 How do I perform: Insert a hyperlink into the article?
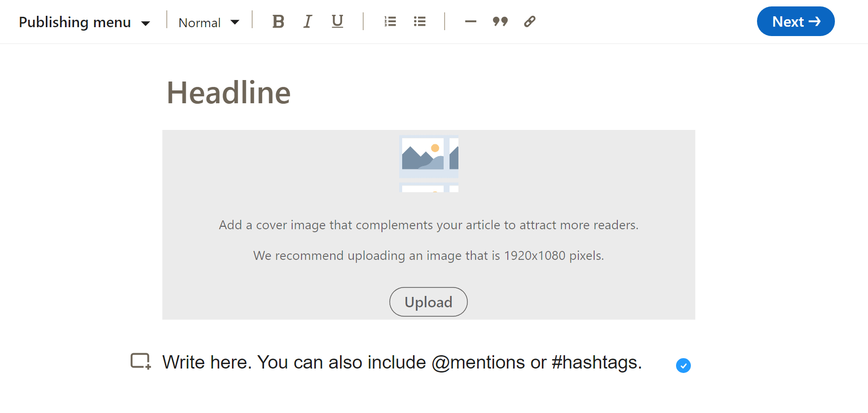[529, 21]
